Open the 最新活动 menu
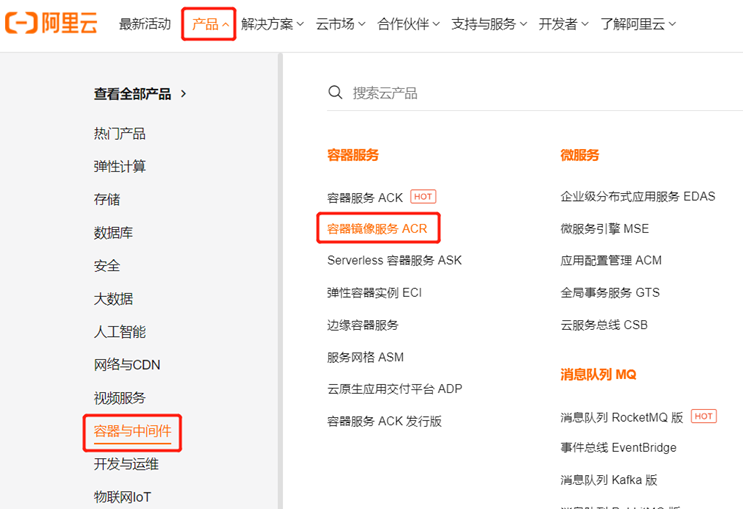This screenshot has height=509, width=743. tap(145, 24)
